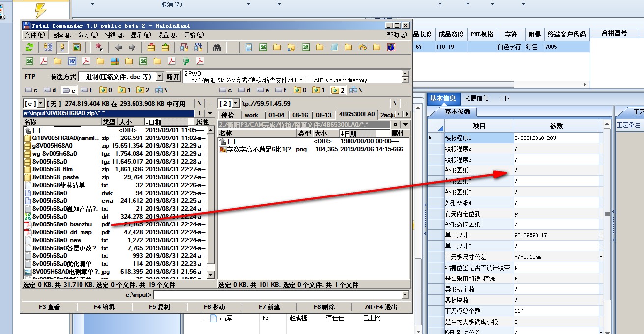Open the URL new FTP connection icon
The image size is (644, 334).
point(198,47)
